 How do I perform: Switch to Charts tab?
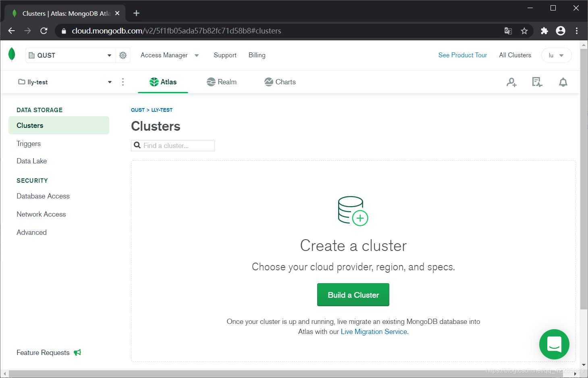(280, 82)
